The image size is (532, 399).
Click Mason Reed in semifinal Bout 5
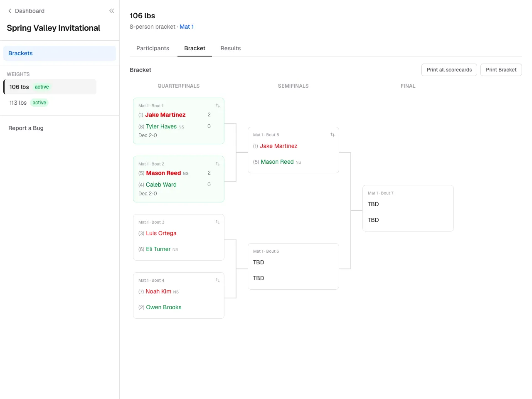277,162
